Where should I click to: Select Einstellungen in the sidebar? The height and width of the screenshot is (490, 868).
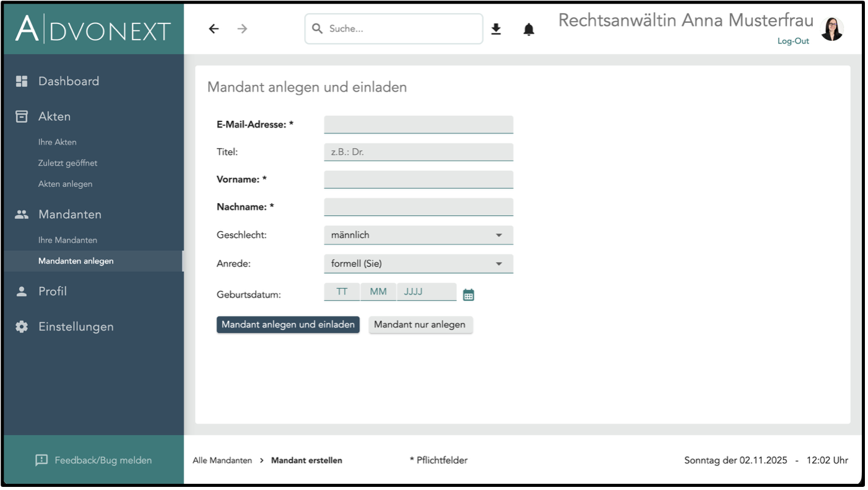(x=76, y=326)
